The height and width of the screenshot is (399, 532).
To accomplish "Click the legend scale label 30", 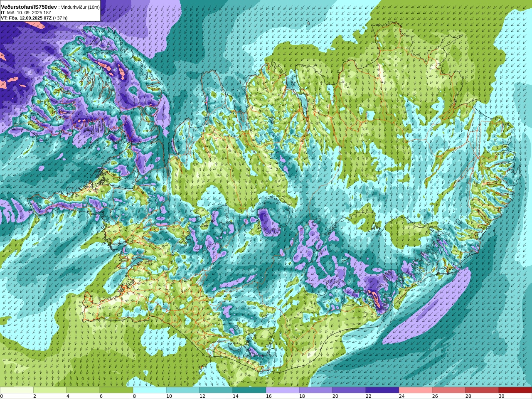I will pyautogui.click(x=502, y=396).
